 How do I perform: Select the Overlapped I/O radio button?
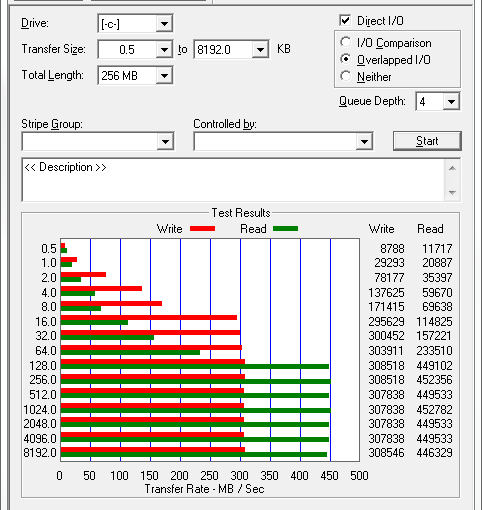pyautogui.click(x=346, y=59)
